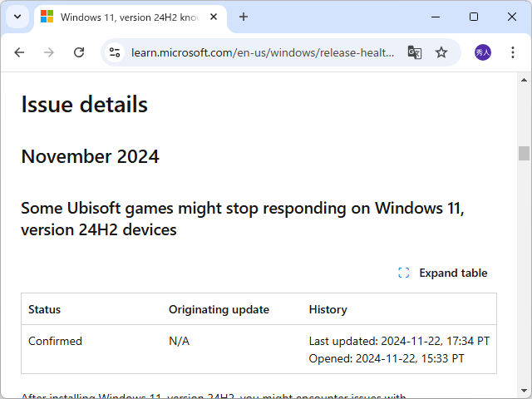This screenshot has height=399, width=532.
Task: Bookmark this page with the star icon
Action: pyautogui.click(x=441, y=52)
